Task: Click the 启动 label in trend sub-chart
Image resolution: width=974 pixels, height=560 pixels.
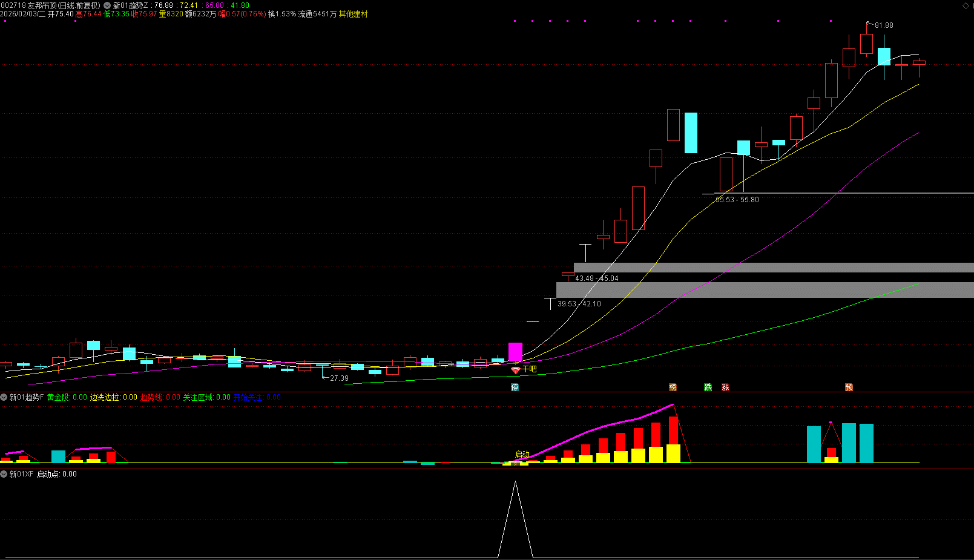Action: [x=522, y=454]
